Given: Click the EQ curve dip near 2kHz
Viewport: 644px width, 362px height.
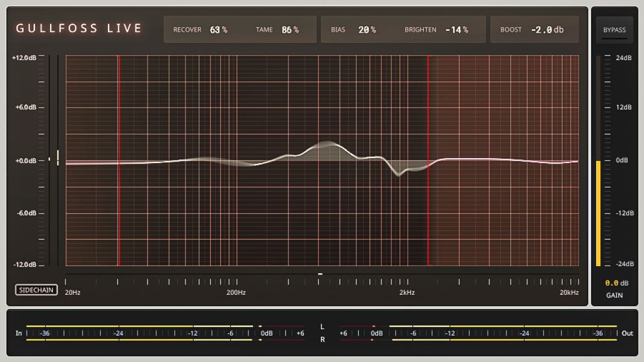Looking at the screenshot, I should (x=398, y=175).
